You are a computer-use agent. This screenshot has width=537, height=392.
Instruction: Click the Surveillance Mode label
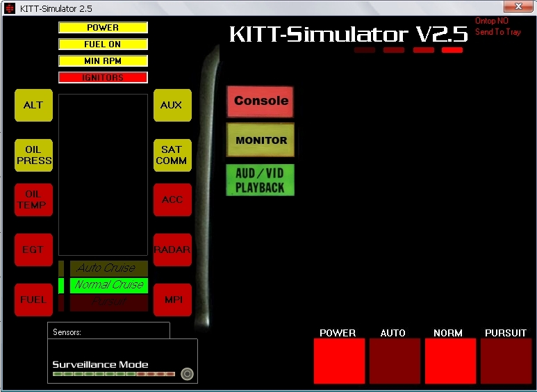100,364
